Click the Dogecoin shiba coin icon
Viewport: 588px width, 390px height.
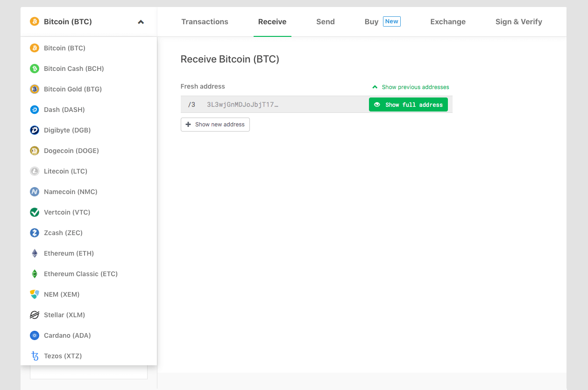point(35,151)
